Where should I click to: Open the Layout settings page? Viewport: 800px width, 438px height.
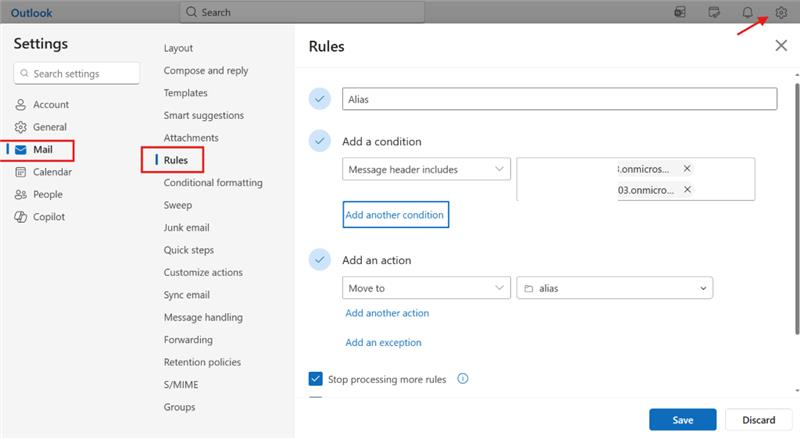178,48
